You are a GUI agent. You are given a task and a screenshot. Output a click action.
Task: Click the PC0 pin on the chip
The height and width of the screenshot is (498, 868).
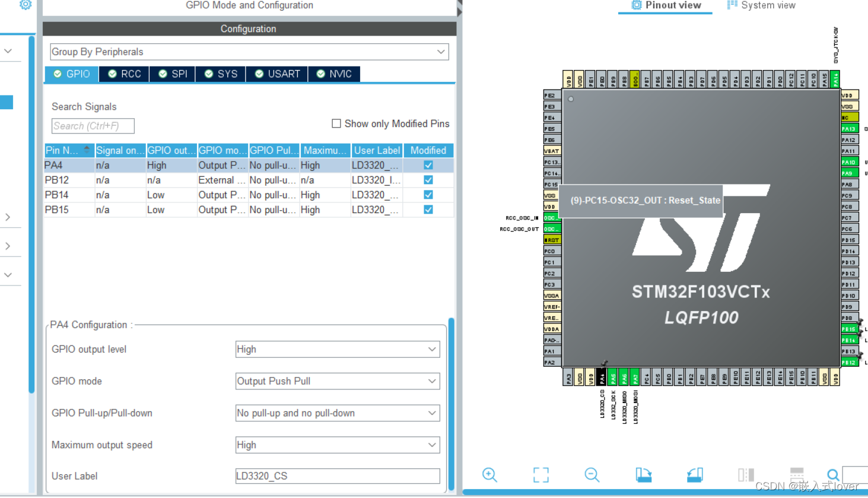(552, 251)
